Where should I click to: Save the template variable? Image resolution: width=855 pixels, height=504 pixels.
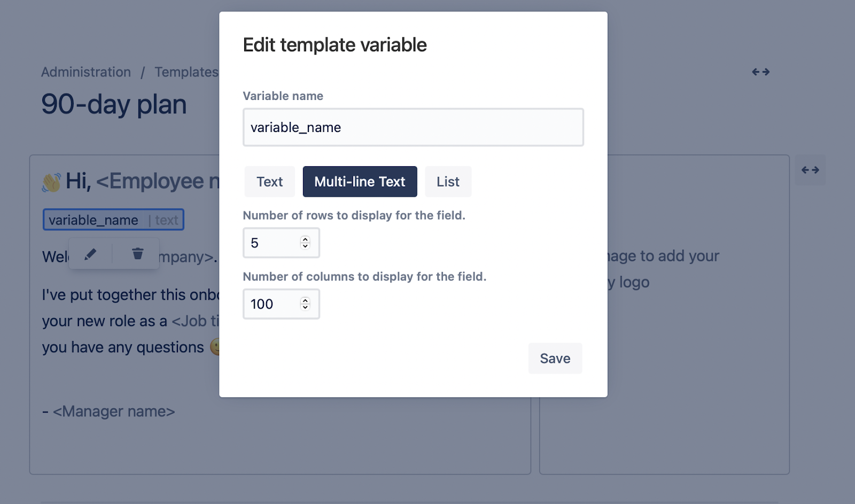click(555, 358)
